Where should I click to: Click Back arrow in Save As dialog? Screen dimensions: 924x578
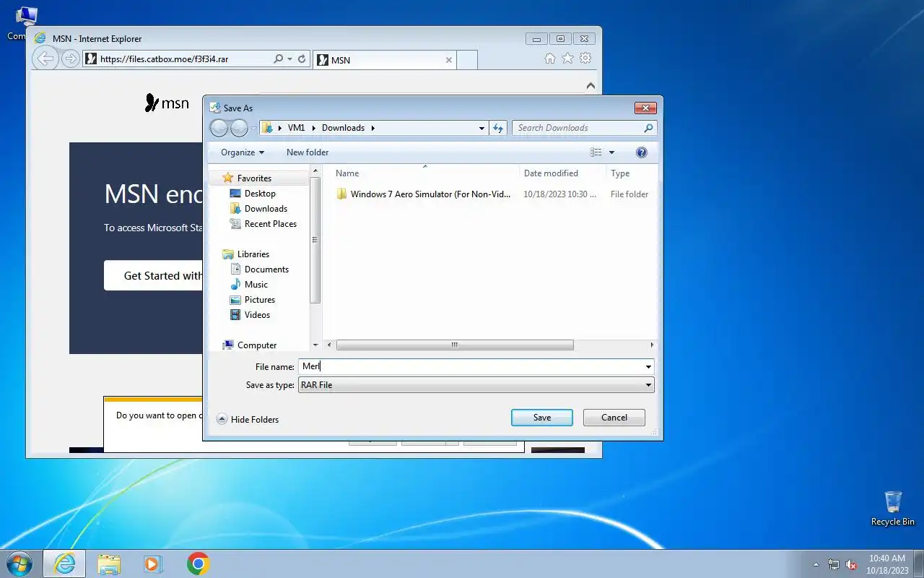pos(219,128)
